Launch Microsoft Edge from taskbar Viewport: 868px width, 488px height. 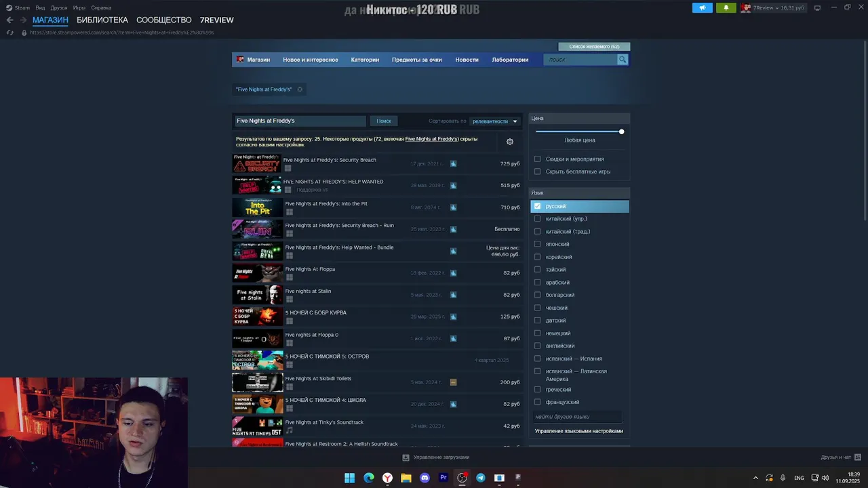(x=368, y=478)
